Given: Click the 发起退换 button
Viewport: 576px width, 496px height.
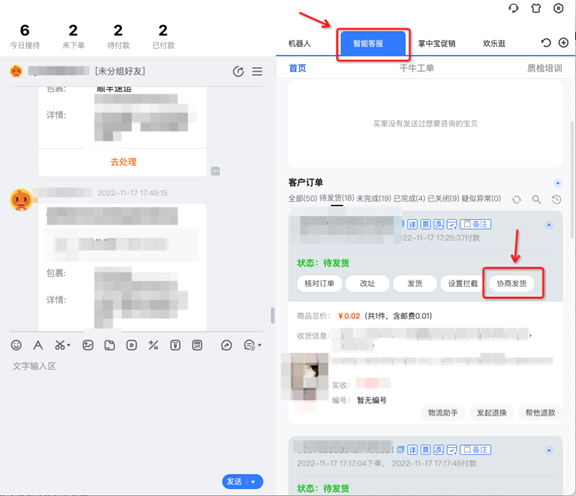Looking at the screenshot, I should (x=492, y=413).
